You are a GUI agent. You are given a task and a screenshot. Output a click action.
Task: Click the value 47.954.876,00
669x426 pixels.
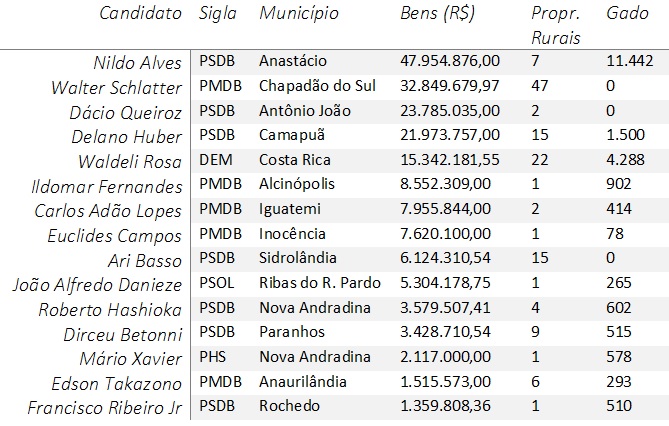click(450, 61)
